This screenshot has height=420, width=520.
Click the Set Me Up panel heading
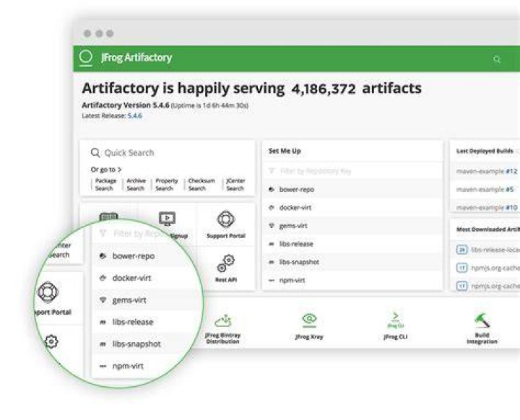click(285, 151)
